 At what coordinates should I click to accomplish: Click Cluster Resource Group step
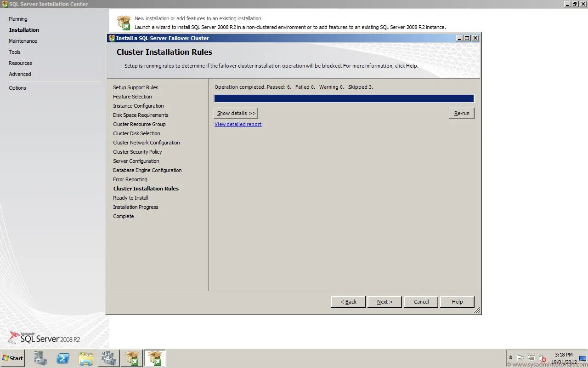click(x=139, y=124)
